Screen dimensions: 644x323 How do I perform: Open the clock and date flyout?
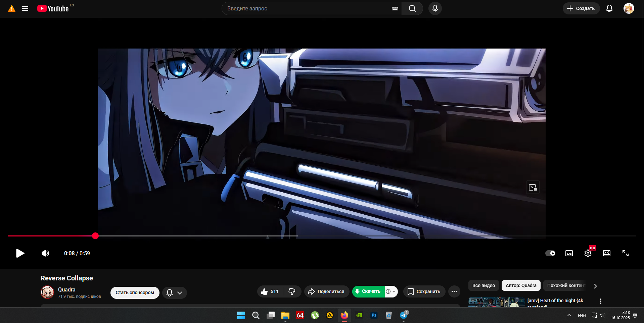[x=620, y=315]
